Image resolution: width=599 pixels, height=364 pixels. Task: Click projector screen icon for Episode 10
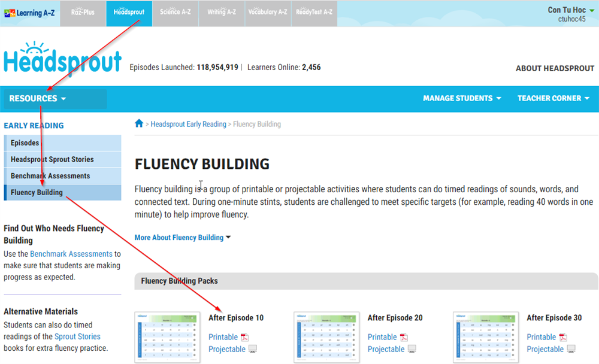click(253, 349)
